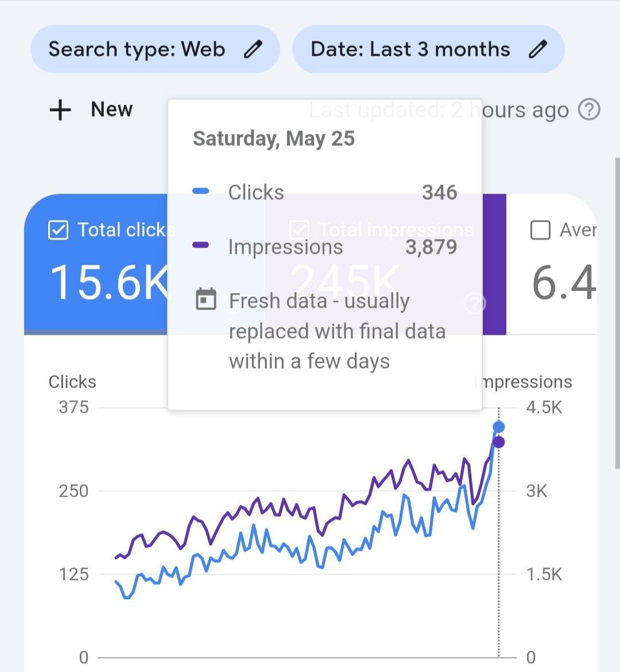Click the blue Clicks legend marker in tooltip

(200, 191)
